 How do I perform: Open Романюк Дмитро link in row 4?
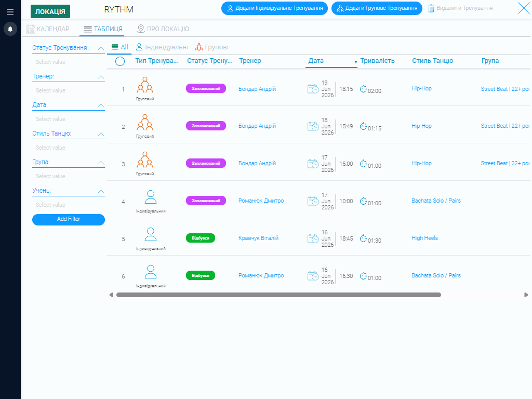[x=261, y=201]
